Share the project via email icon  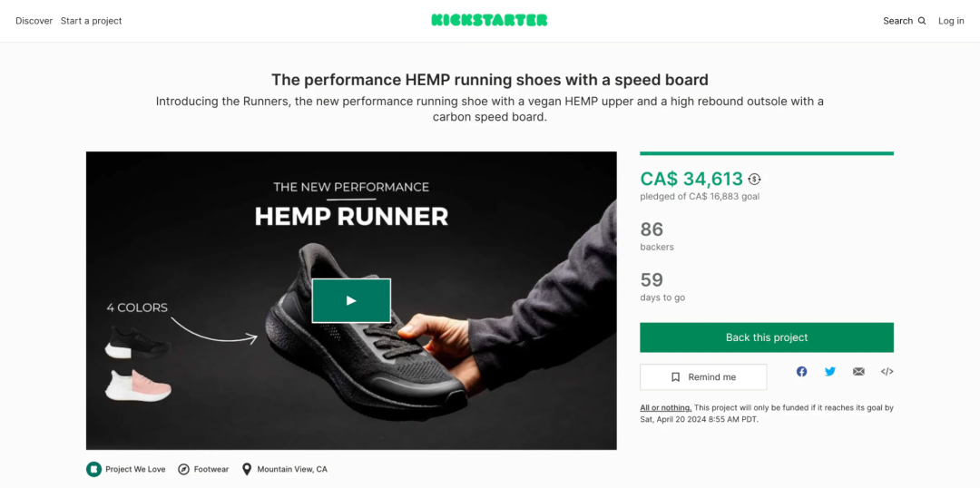coord(858,371)
